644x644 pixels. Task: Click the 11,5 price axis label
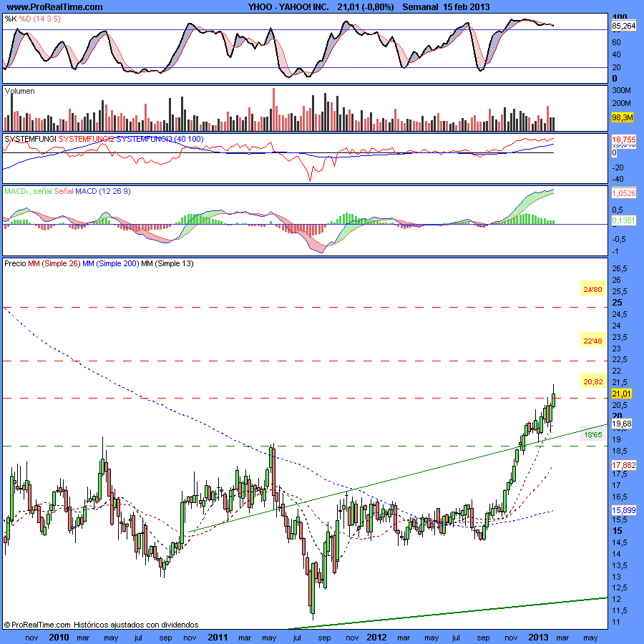coord(620,611)
